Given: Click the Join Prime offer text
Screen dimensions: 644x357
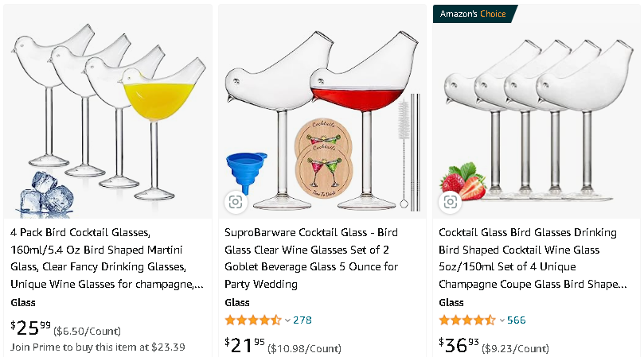Looking at the screenshot, I should (98, 347).
